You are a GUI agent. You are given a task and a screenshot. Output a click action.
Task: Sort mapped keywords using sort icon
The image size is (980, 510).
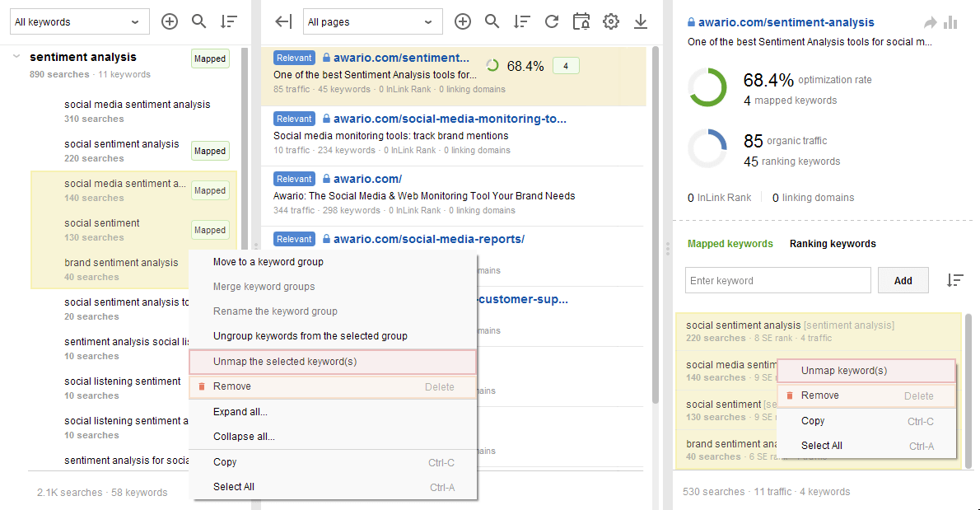coord(954,280)
